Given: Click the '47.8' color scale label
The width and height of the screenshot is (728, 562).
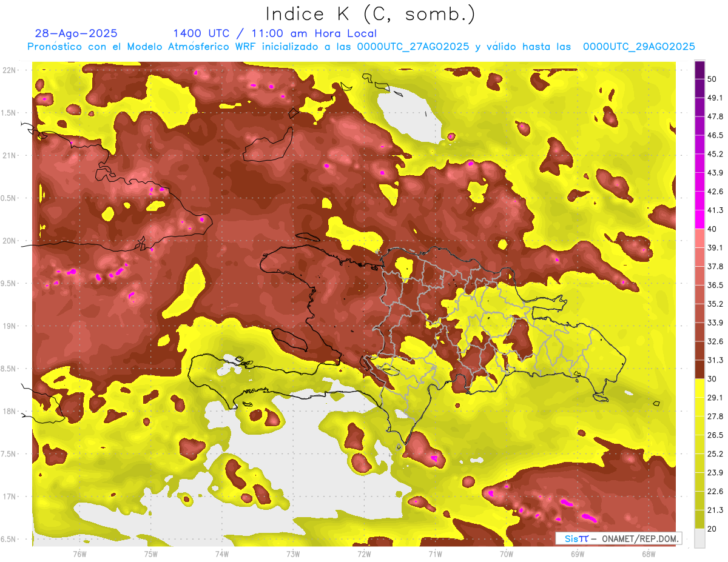Looking at the screenshot, I should [715, 116].
